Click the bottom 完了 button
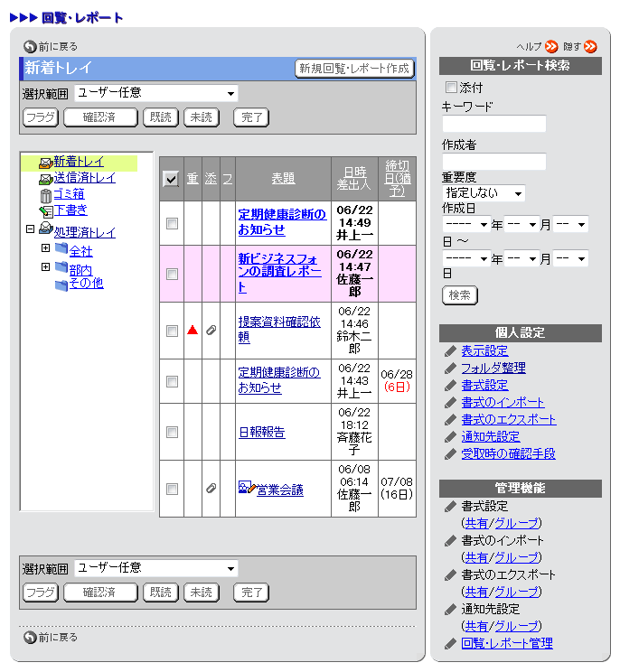620x672 pixels. pyautogui.click(x=251, y=593)
